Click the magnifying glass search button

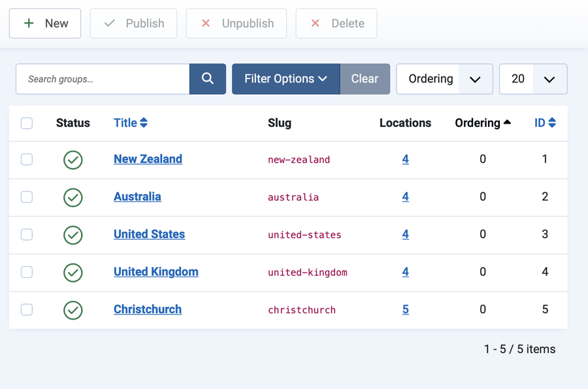click(x=208, y=79)
